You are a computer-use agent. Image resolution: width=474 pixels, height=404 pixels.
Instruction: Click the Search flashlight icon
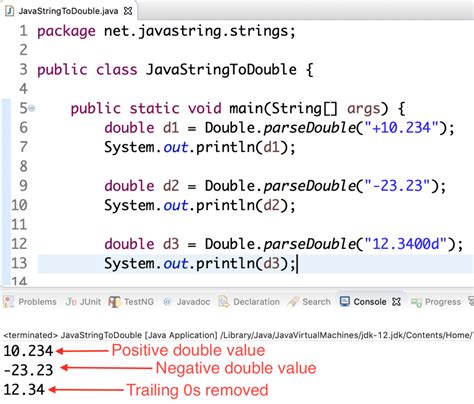click(293, 302)
